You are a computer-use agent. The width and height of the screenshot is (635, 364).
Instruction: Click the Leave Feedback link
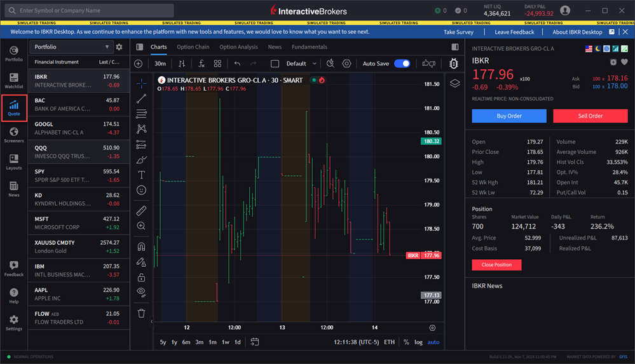(514, 32)
